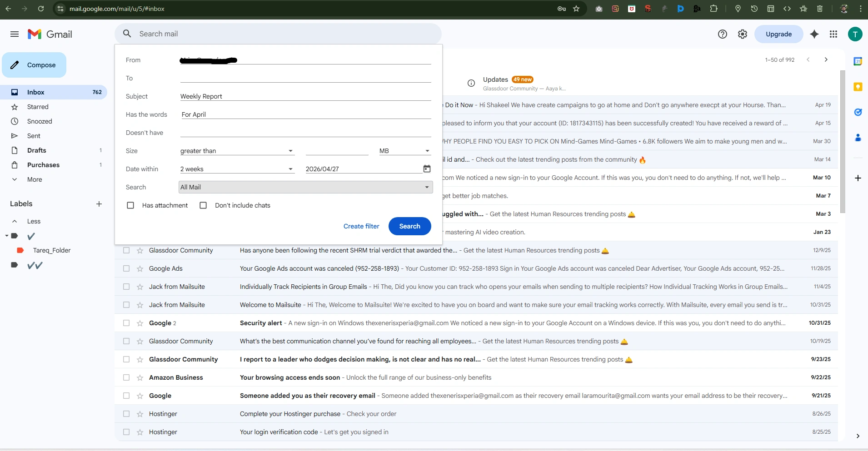Open Google Calendar side panel icon

coord(858,61)
